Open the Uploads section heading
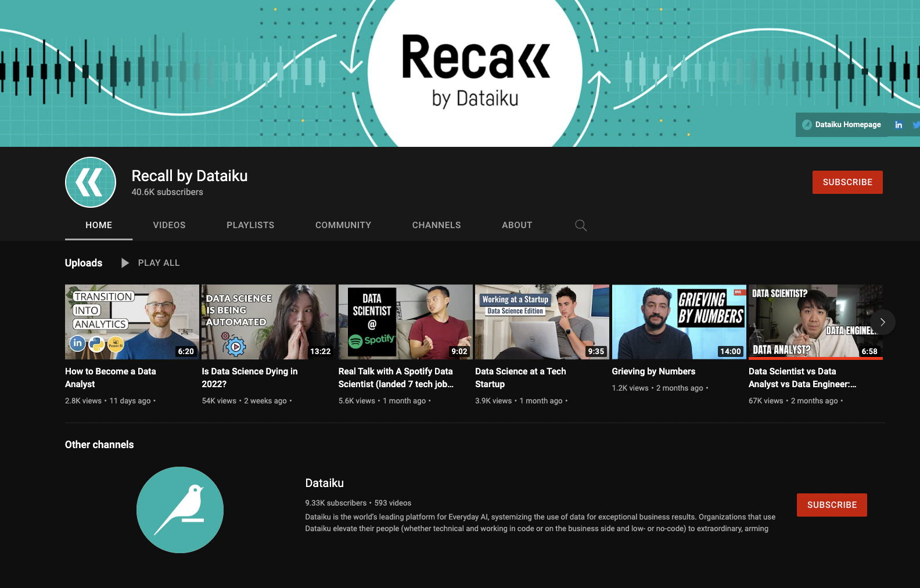Screen dimensions: 920x588 coord(84,263)
